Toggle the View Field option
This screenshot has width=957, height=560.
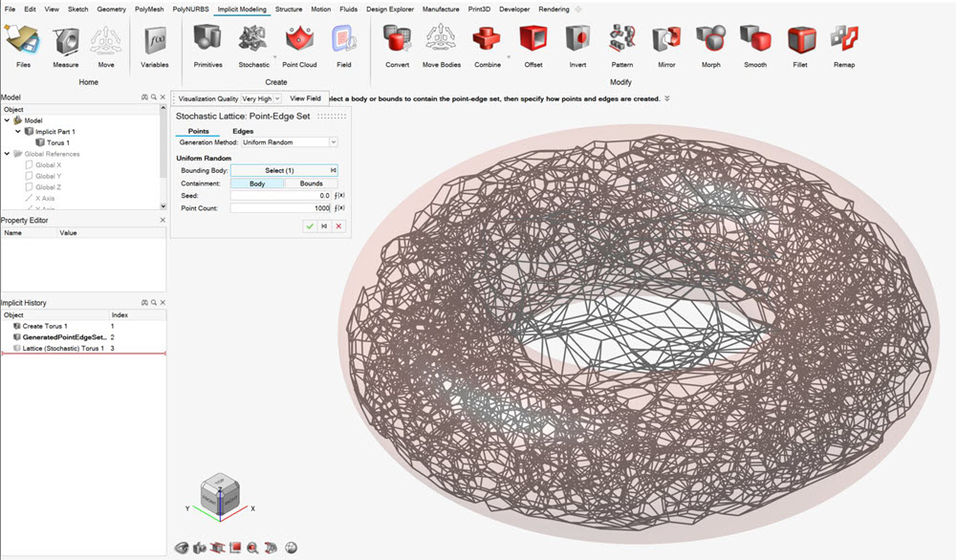click(305, 98)
